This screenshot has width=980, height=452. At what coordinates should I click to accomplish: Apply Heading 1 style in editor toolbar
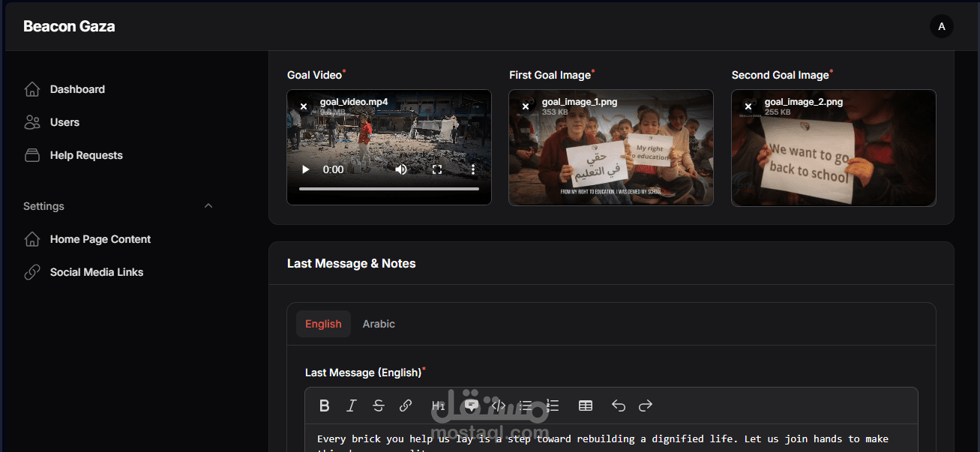439,406
